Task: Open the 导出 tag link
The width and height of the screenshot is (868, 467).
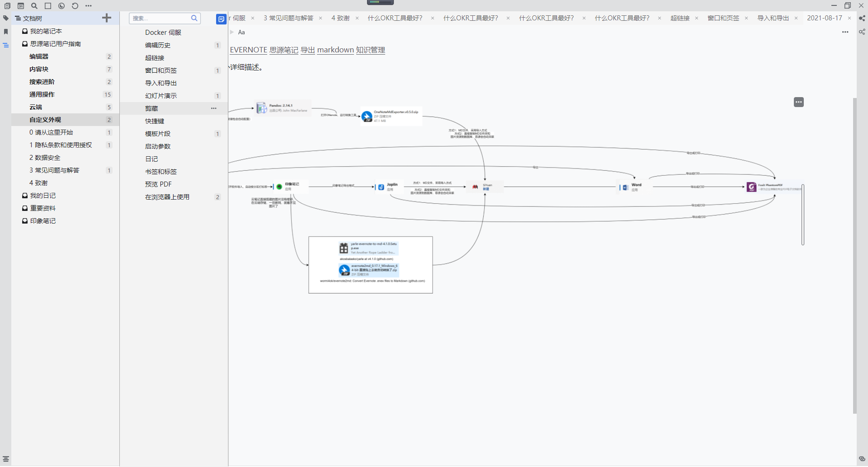Action: [x=308, y=50]
